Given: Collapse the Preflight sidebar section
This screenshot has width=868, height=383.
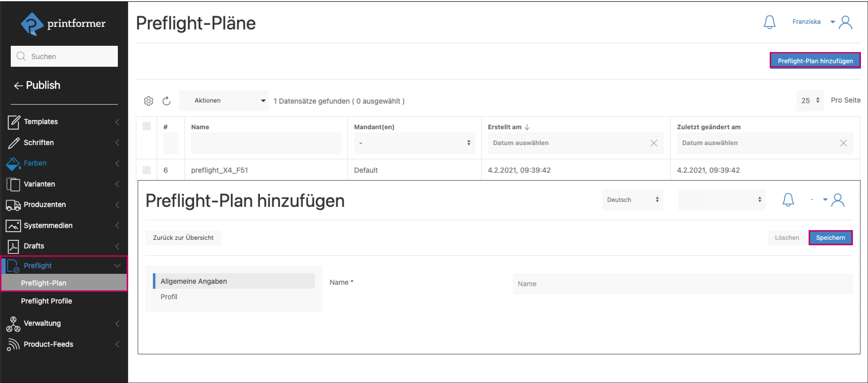Looking at the screenshot, I should pos(117,266).
